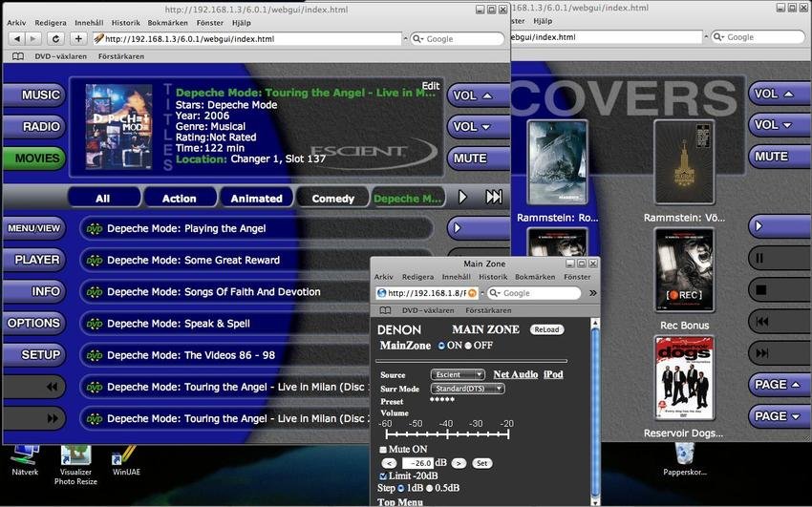Select the Action genre tab
Screen dimensions: 812x507
[x=180, y=199]
